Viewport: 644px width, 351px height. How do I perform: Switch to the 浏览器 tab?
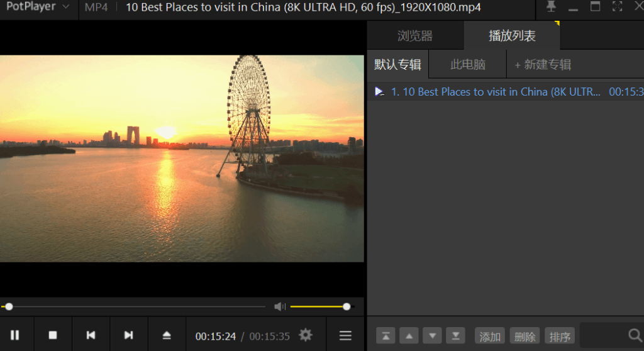click(415, 36)
